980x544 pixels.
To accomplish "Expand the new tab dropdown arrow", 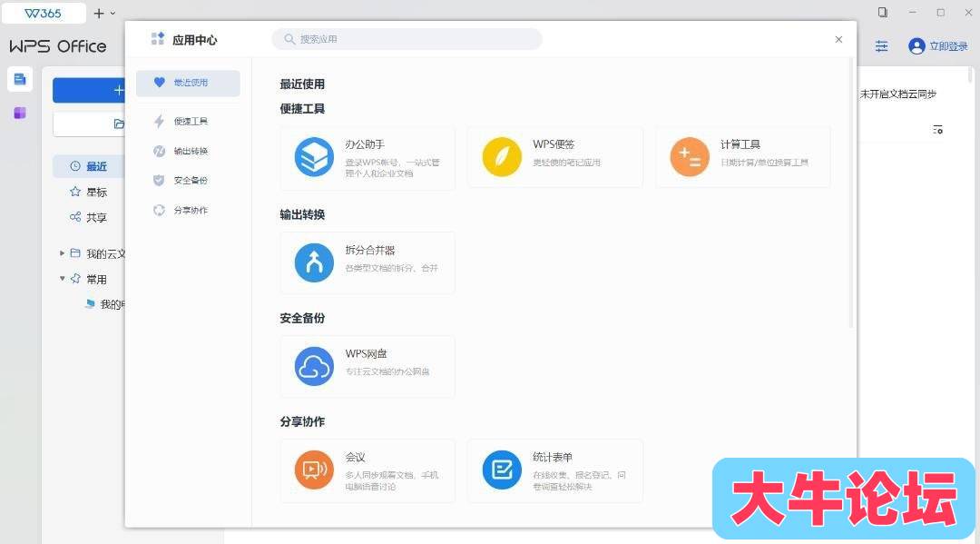I will [113, 13].
